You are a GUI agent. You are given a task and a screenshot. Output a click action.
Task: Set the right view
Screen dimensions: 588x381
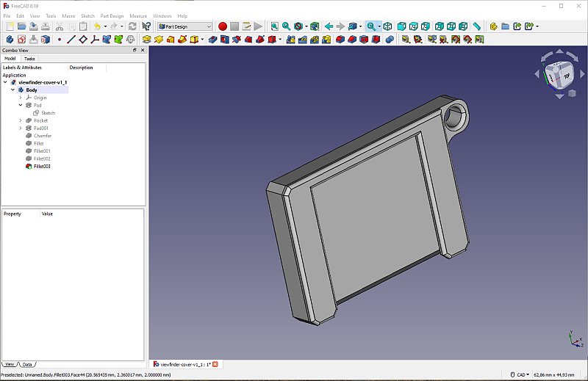click(426, 26)
